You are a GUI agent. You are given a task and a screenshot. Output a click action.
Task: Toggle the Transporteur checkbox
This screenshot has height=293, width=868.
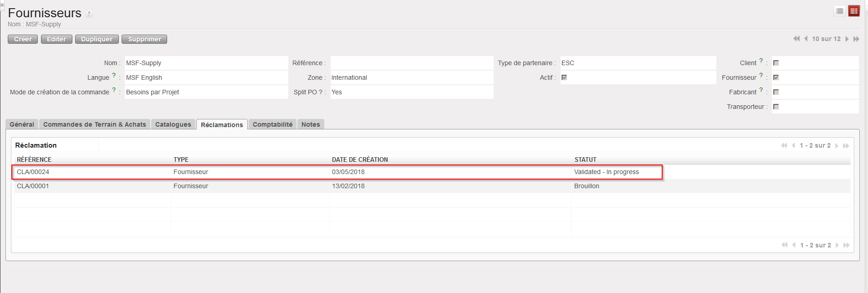pos(776,107)
